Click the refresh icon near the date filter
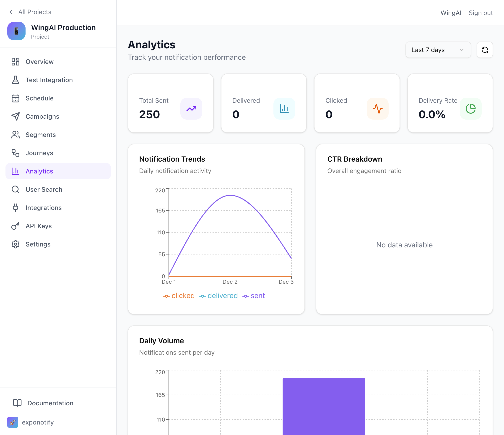Viewport: 504px width, 435px height. pyautogui.click(x=485, y=50)
